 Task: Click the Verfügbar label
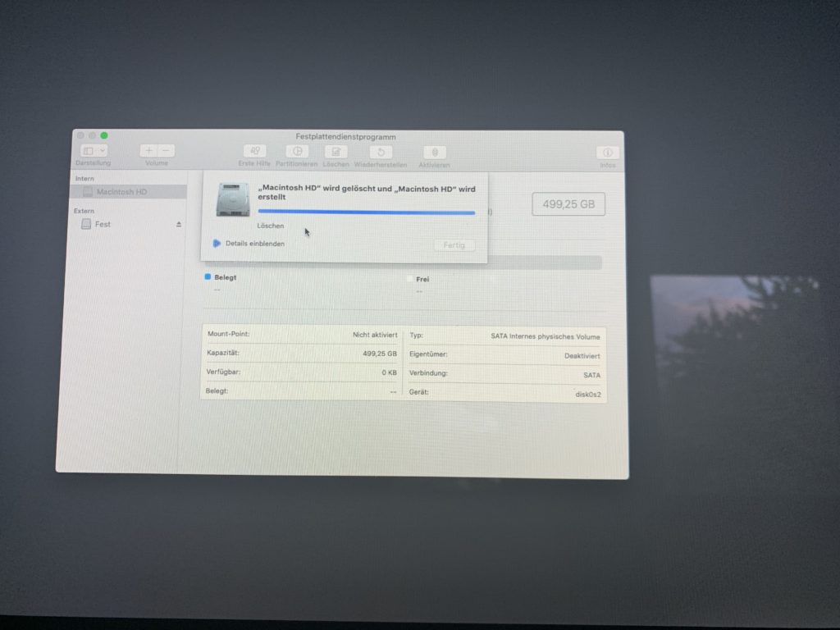[223, 372]
